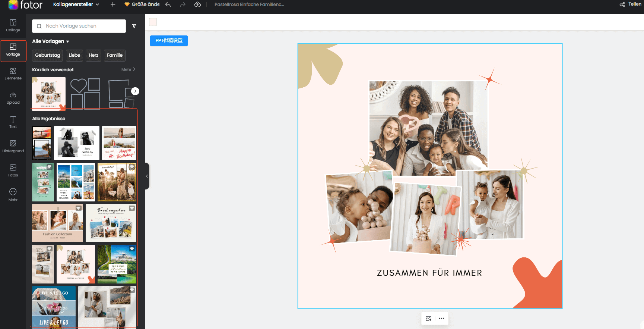Select the large top family photo
Image resolution: width=644 pixels, height=329 pixels.
pyautogui.click(x=428, y=128)
